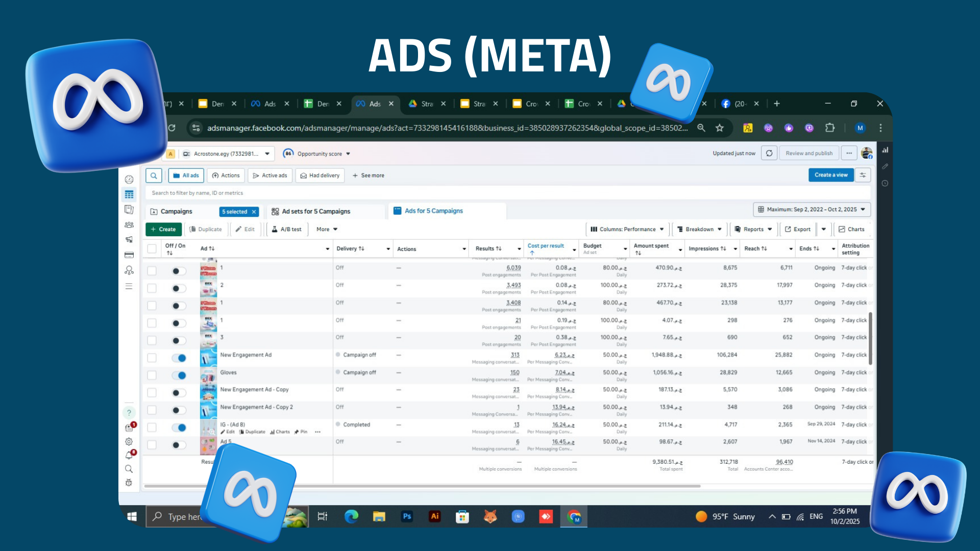Screen dimensions: 980x551
Task: Open the Edge browser from the taskbar
Action: click(351, 516)
